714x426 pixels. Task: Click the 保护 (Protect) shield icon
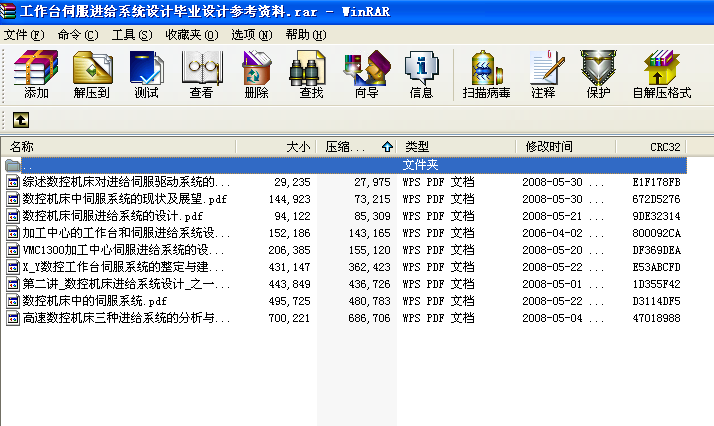598,75
